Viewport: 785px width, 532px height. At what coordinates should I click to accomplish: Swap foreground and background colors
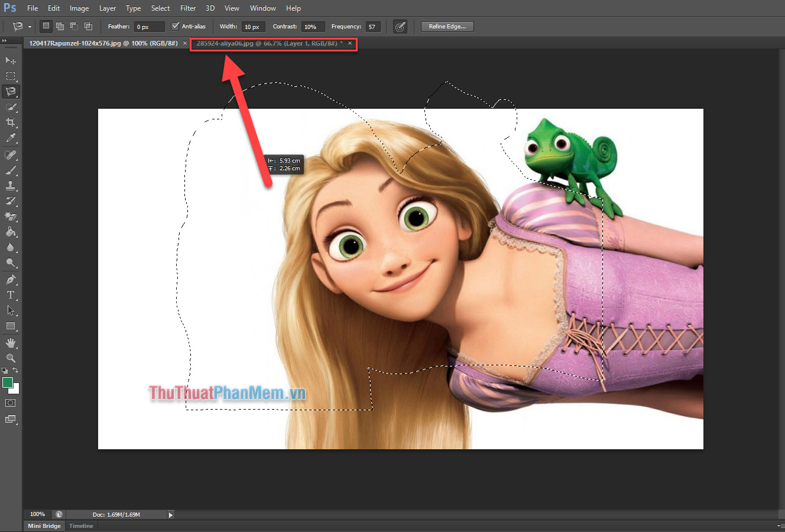[16, 371]
